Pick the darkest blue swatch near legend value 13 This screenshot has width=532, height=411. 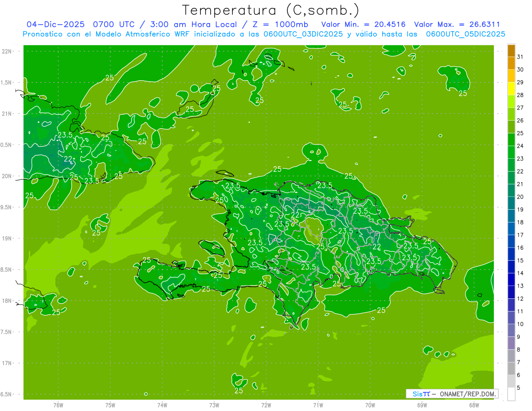(511, 280)
